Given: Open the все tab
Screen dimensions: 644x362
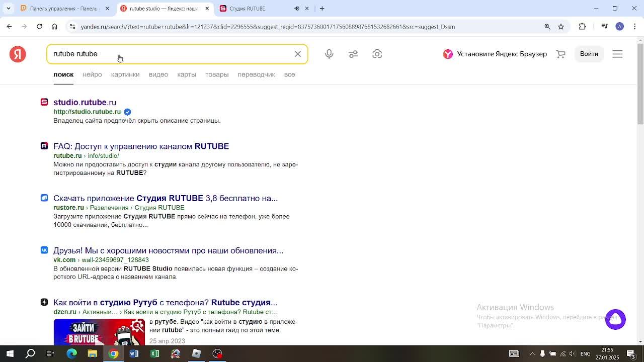Looking at the screenshot, I should pos(289,74).
